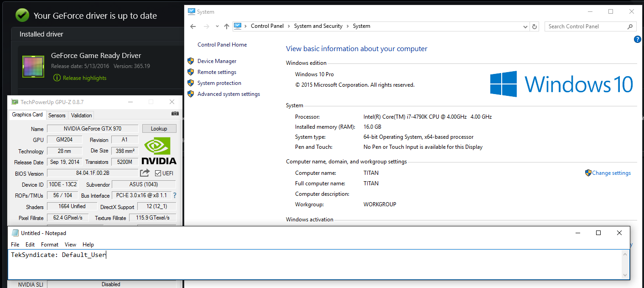The width and height of the screenshot is (644, 288).
Task: Expand the chevron after System and Security breadcrumb
Action: [x=348, y=26]
